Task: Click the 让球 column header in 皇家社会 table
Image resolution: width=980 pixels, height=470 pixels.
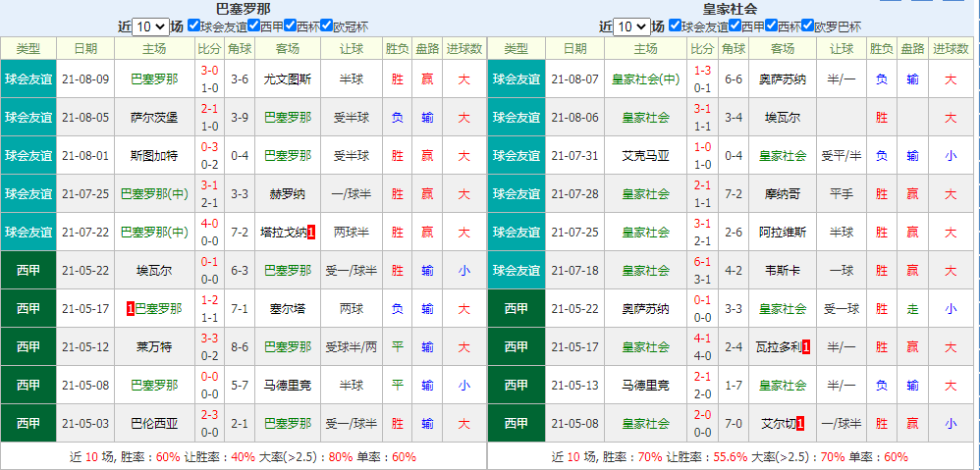Action: (842, 49)
